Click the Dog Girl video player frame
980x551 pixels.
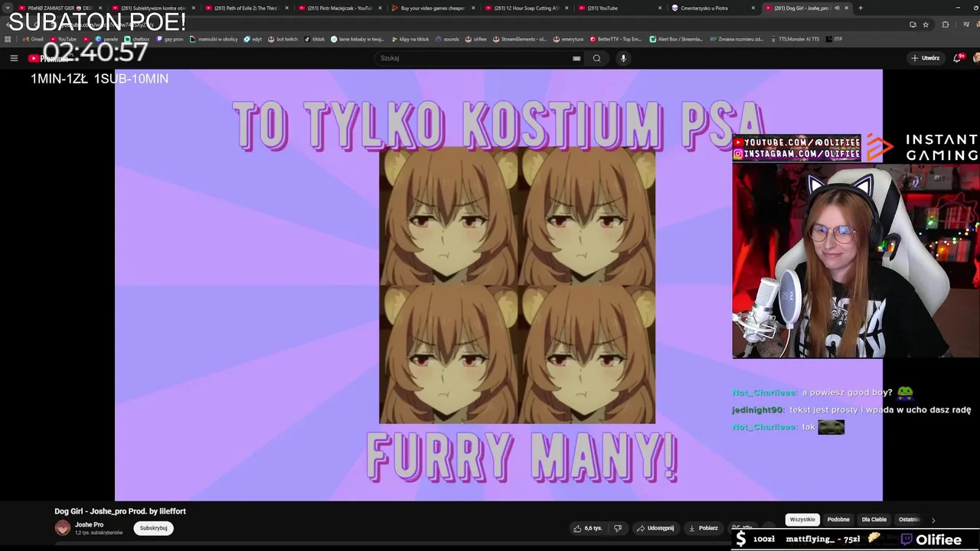tap(498, 285)
